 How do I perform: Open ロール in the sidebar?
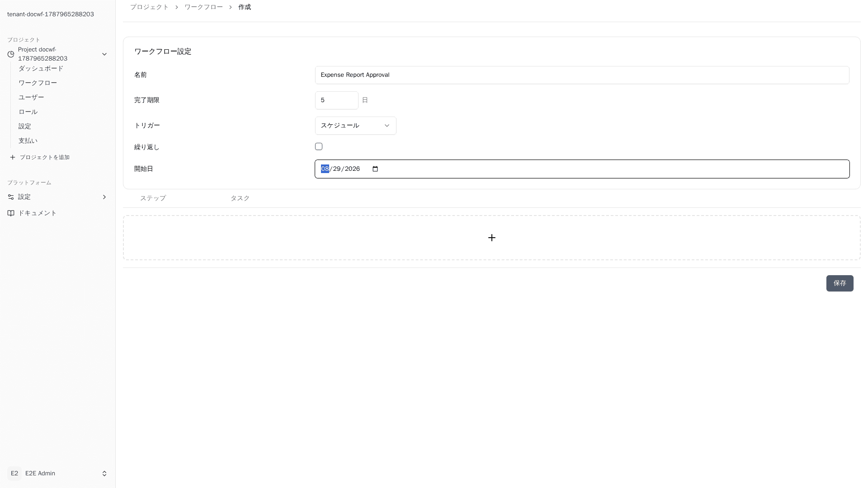pyautogui.click(x=28, y=112)
